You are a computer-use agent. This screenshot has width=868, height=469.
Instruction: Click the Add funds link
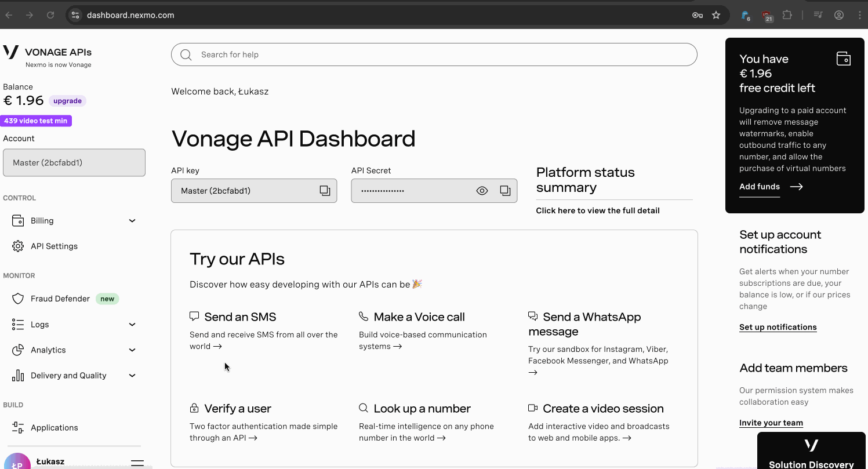pyautogui.click(x=760, y=187)
